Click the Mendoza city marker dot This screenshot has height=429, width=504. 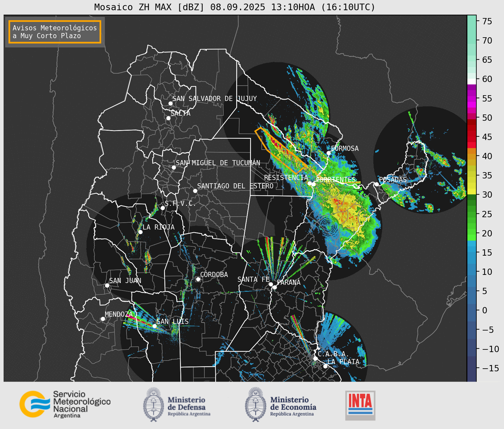103,319
